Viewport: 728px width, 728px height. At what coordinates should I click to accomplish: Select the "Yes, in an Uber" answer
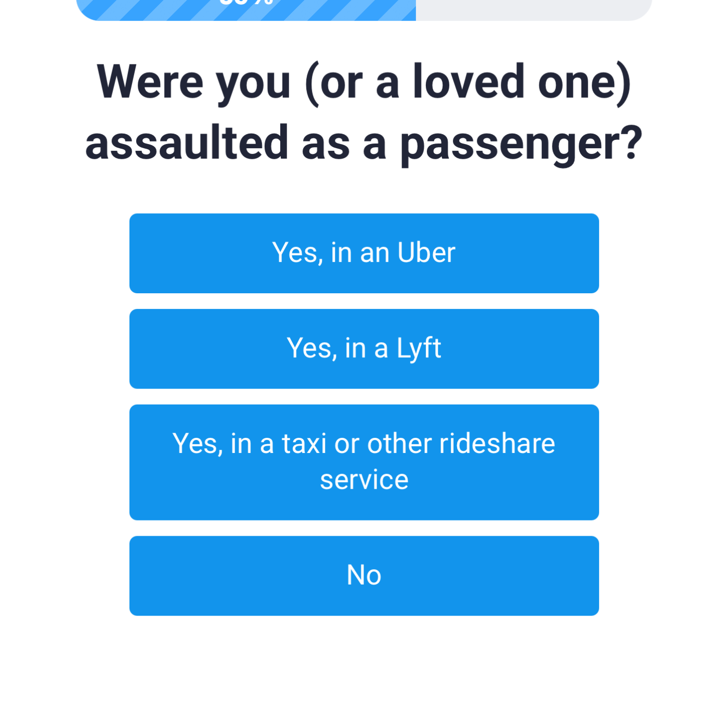[364, 253]
